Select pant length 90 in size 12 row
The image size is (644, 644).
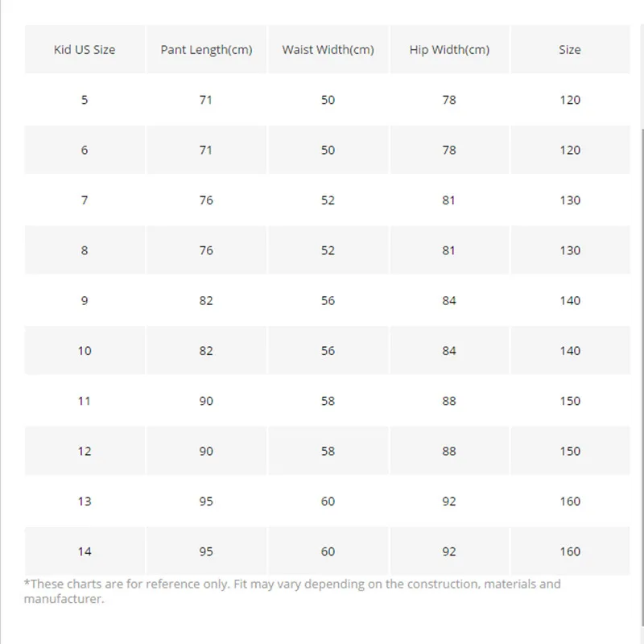pos(206,451)
